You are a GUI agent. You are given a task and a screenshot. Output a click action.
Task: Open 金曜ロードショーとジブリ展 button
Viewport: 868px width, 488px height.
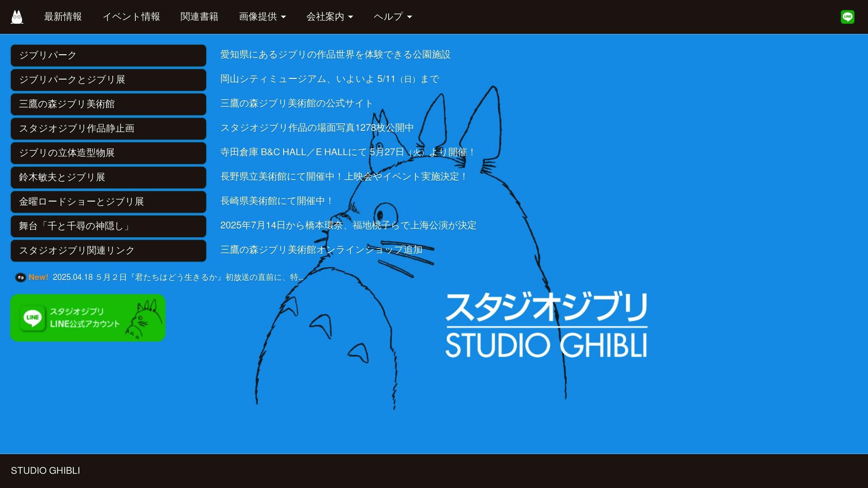(108, 202)
